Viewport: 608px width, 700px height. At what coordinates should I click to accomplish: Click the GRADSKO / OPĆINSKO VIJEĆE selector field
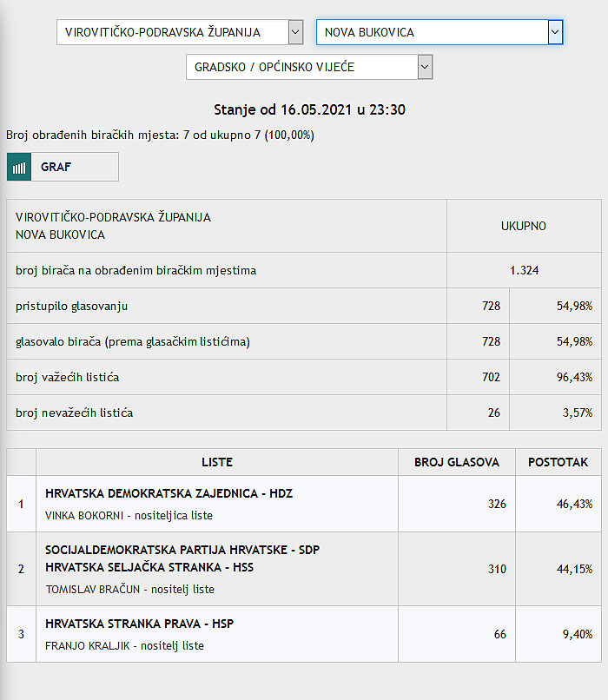pyautogui.click(x=309, y=67)
